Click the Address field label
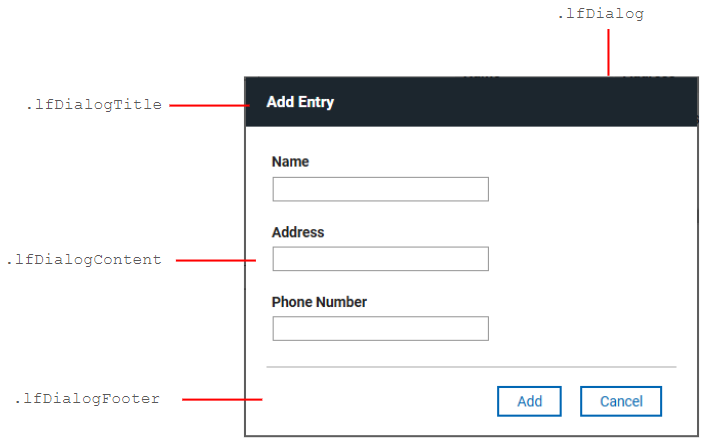Screen dimensions: 713x448 [298, 232]
